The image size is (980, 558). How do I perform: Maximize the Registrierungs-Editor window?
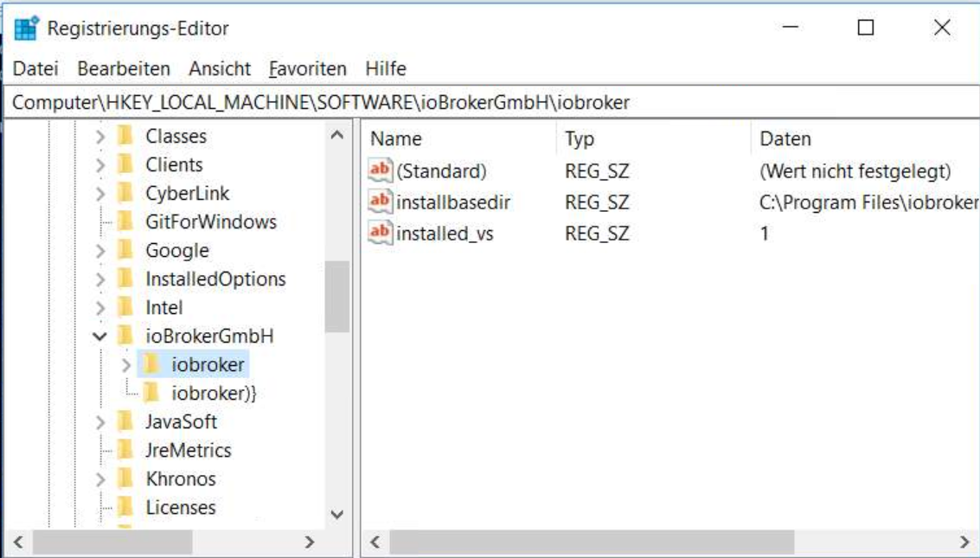coord(866,28)
